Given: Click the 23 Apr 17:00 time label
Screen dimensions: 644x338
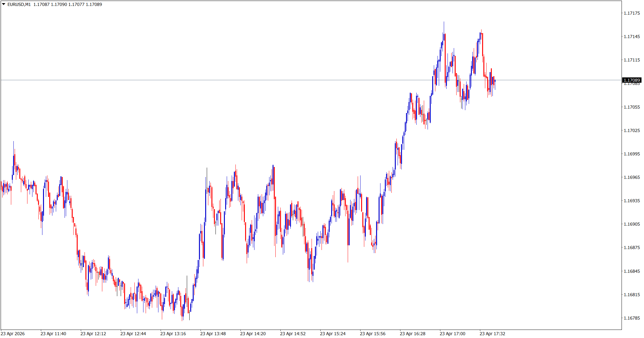Looking at the screenshot, I should tap(453, 334).
